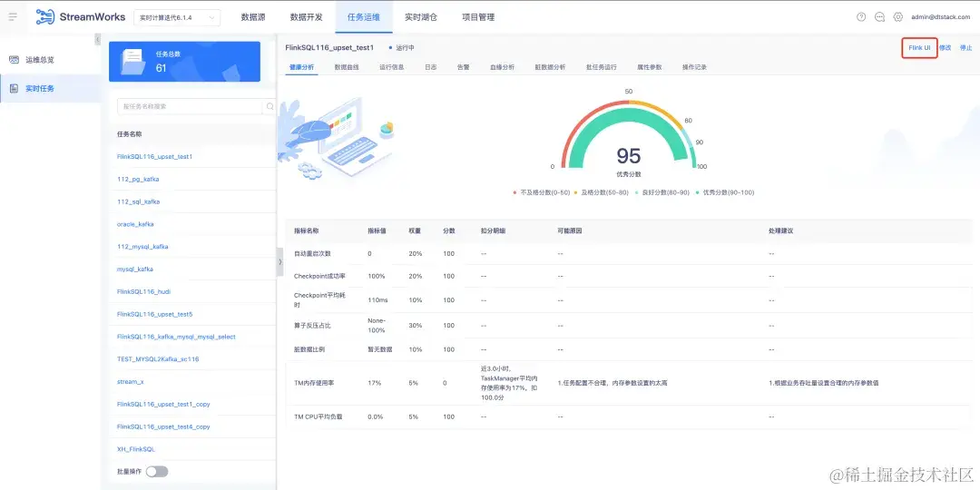Switch to the 日志 tab
This screenshot has height=490, width=980.
(x=431, y=67)
